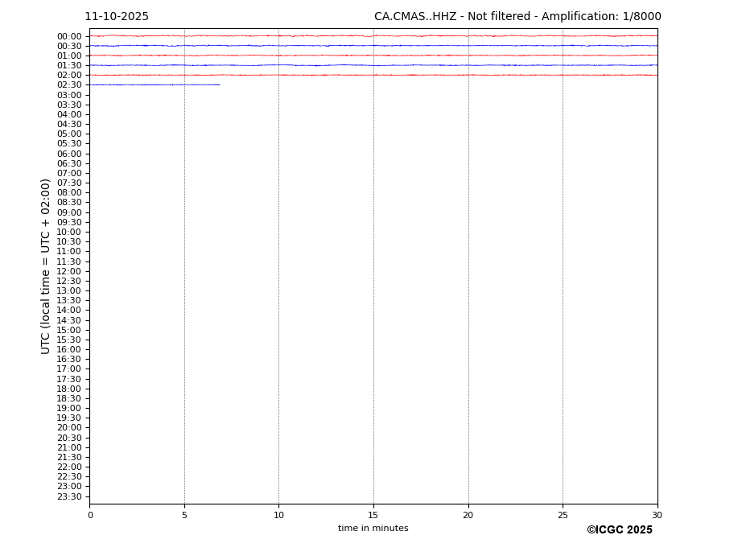Click the 'time in minutes' axis label

pos(373,529)
